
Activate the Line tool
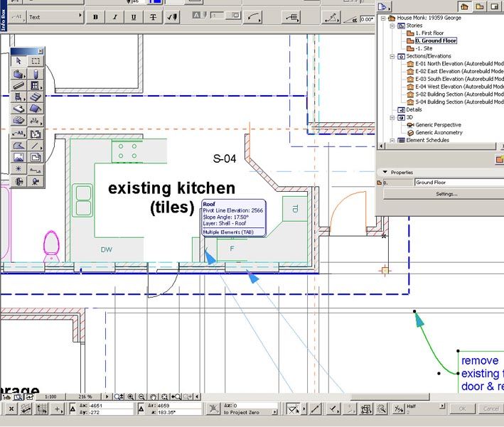point(36,146)
